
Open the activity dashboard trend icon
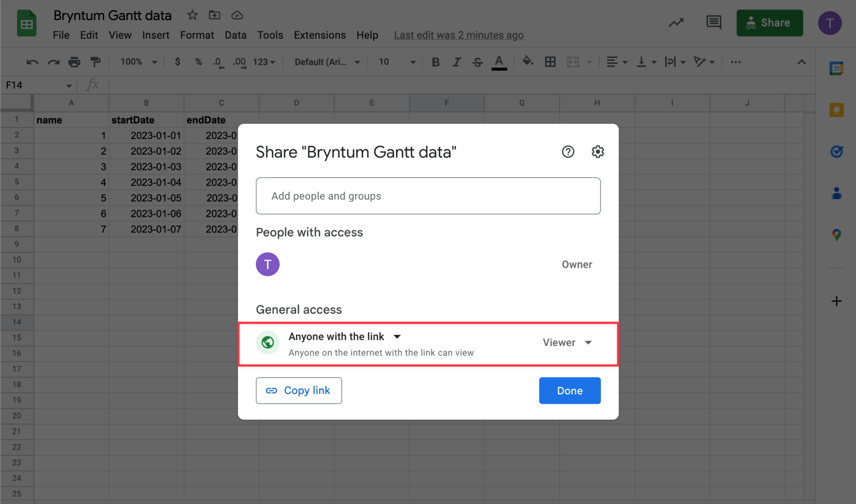click(676, 23)
